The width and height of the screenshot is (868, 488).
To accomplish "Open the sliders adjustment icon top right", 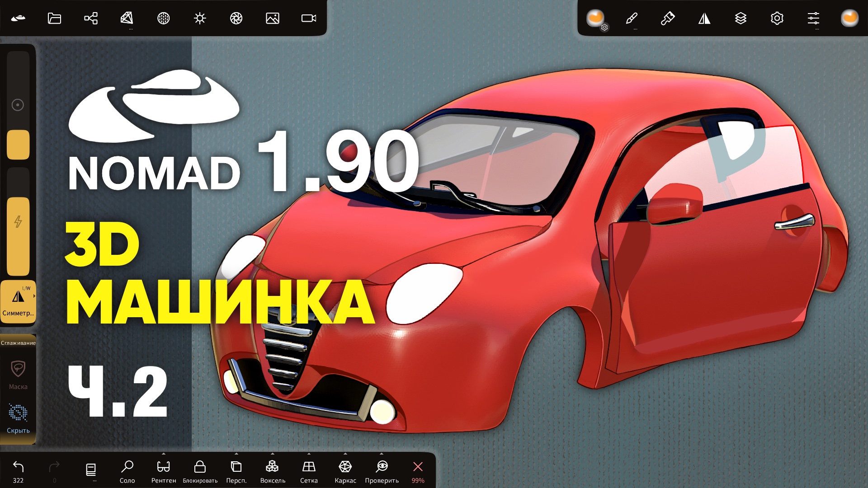I will coord(814,18).
